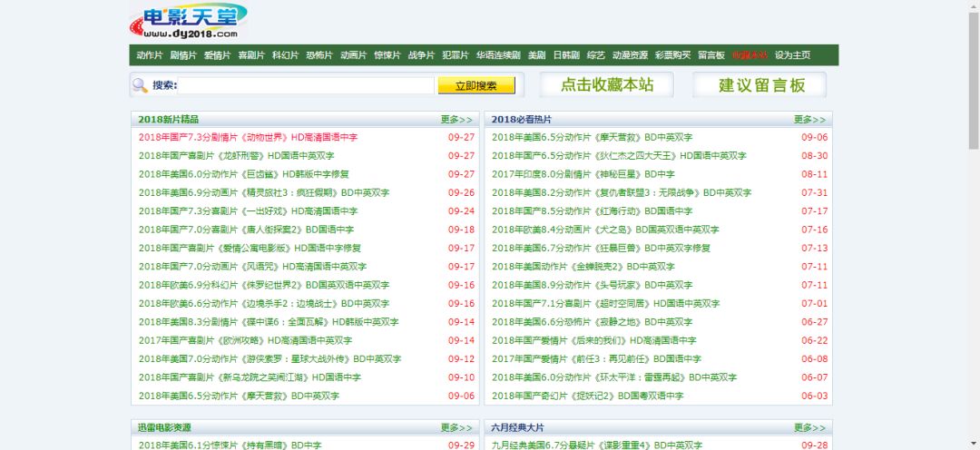Open 彩票购买 from the navigation bar
The width and height of the screenshot is (980, 450).
pos(673,55)
